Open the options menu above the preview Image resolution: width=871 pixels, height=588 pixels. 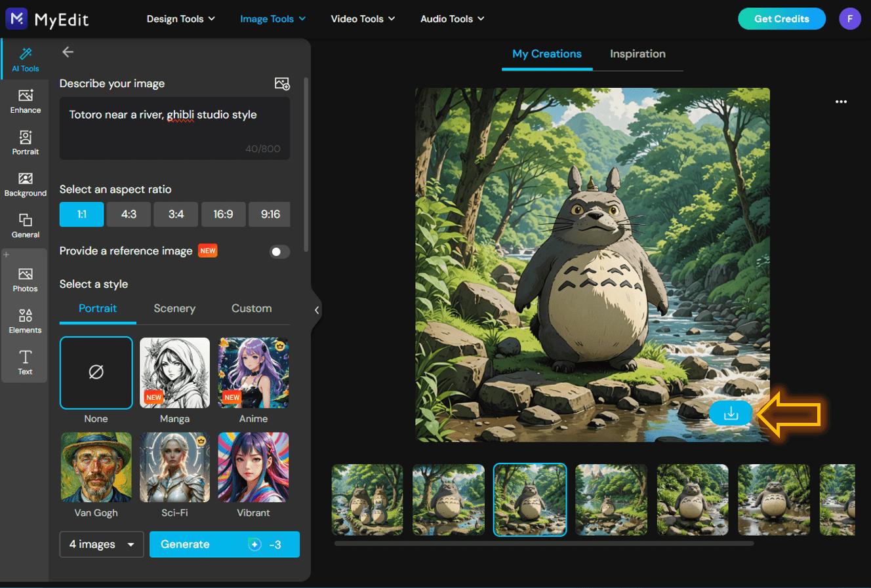[841, 102]
